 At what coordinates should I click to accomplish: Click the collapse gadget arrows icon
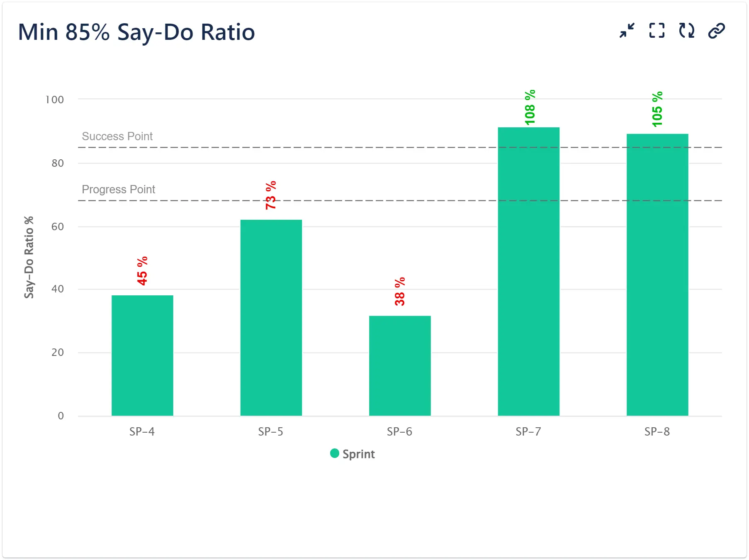tap(627, 31)
